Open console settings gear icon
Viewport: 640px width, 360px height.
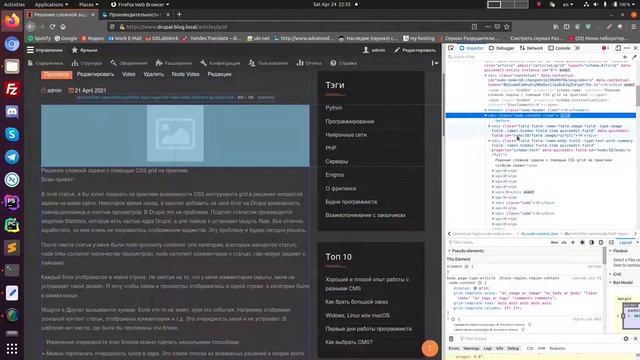tap(626, 339)
